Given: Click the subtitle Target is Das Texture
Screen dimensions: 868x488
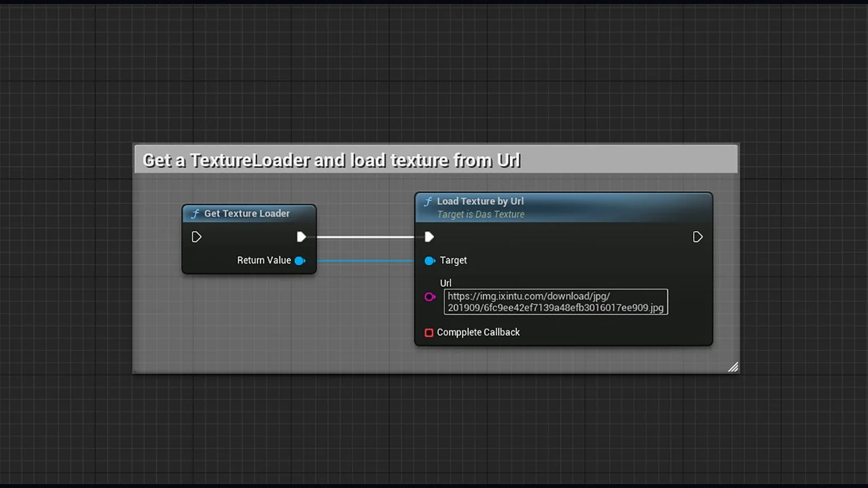Looking at the screenshot, I should click(x=481, y=214).
